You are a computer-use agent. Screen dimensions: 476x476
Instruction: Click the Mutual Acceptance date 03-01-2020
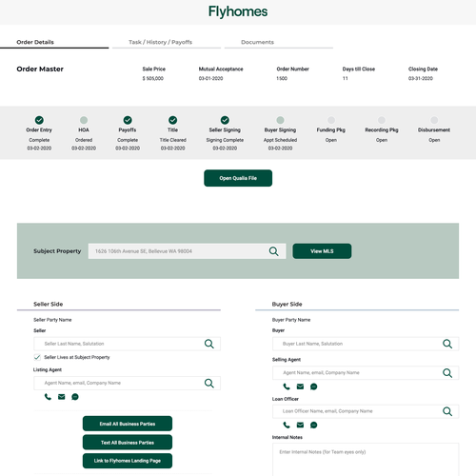[210, 78]
